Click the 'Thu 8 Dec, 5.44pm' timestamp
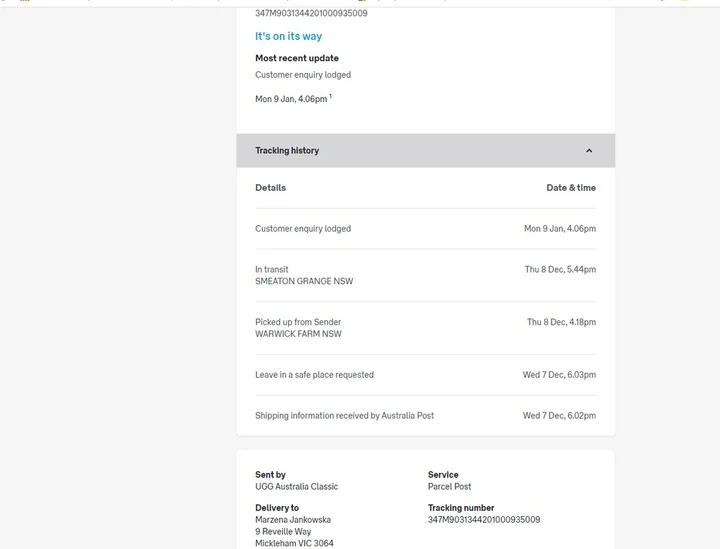This screenshot has width=720, height=549. (x=559, y=270)
